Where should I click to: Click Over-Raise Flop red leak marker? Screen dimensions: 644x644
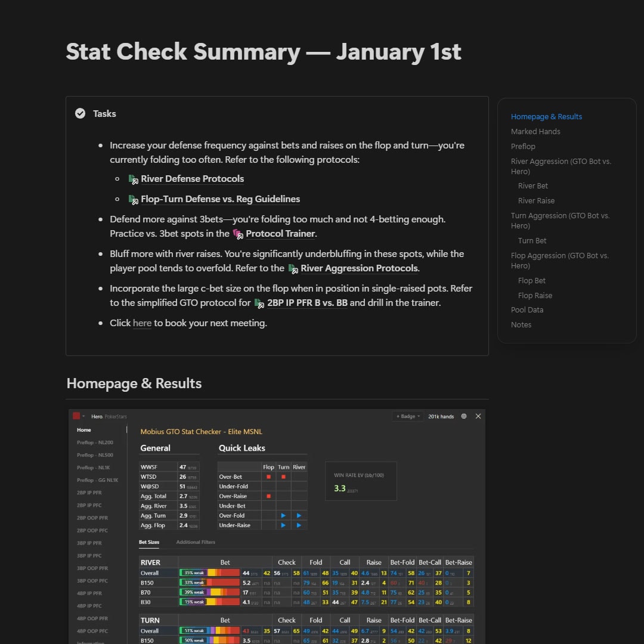pos(268,496)
